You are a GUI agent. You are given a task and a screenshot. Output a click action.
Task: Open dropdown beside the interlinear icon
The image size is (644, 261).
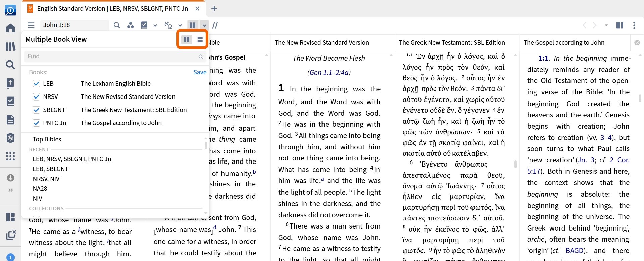[180, 25]
